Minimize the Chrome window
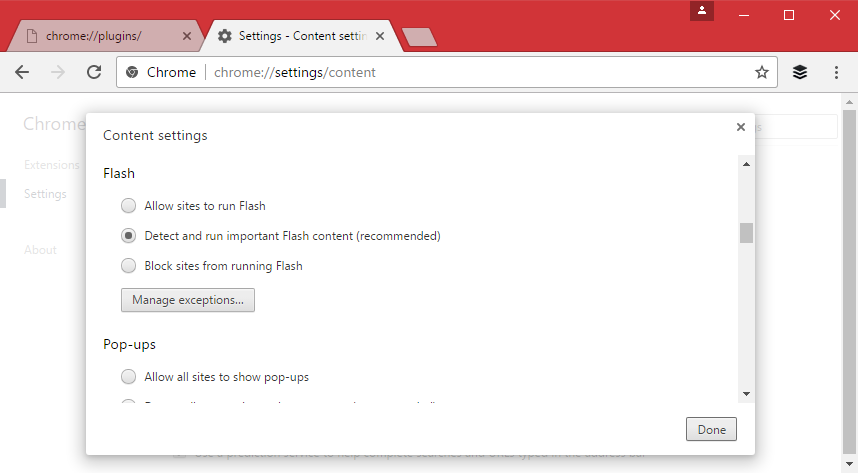Image resolution: width=858 pixels, height=473 pixels. [x=744, y=15]
